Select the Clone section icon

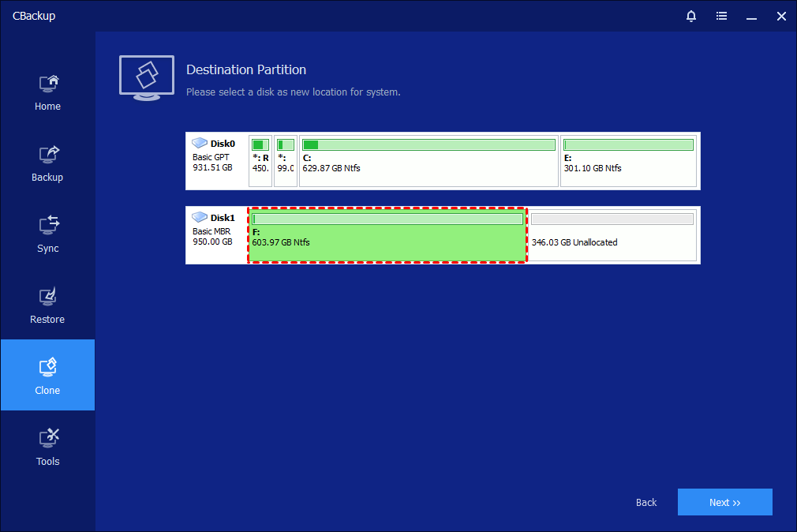pos(47,367)
